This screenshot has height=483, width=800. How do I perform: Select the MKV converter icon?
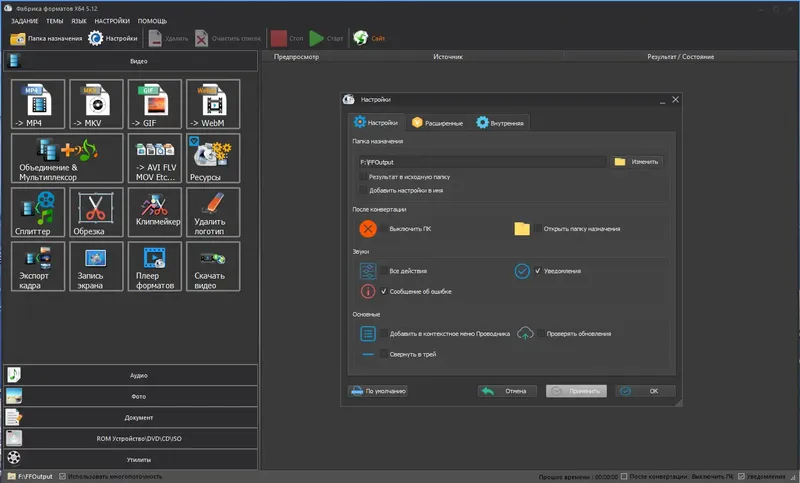pos(96,104)
